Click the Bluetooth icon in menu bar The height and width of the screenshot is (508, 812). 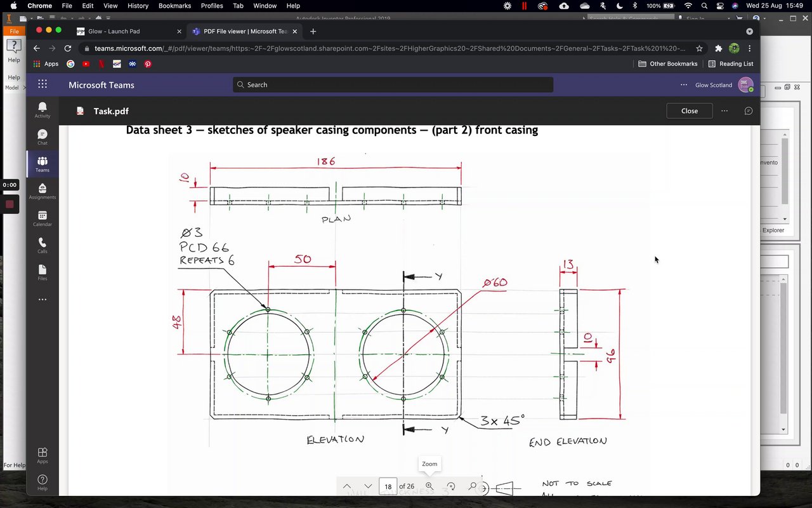coord(635,6)
